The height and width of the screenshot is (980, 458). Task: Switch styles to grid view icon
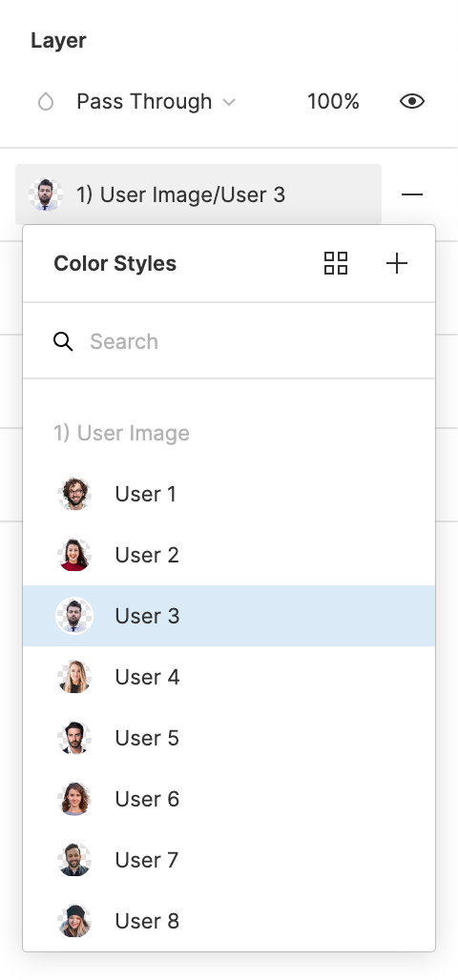[336, 263]
